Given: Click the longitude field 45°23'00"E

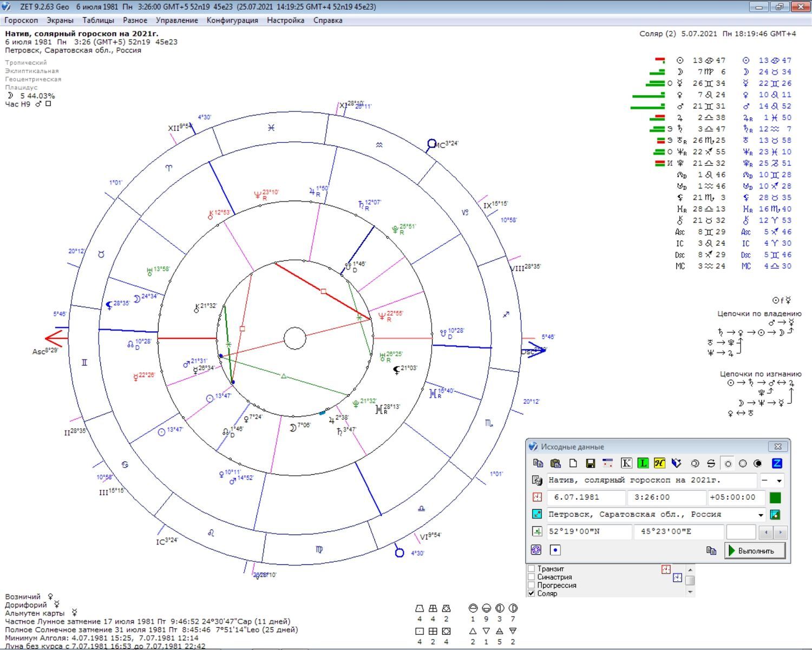Looking at the screenshot, I should point(678,531).
